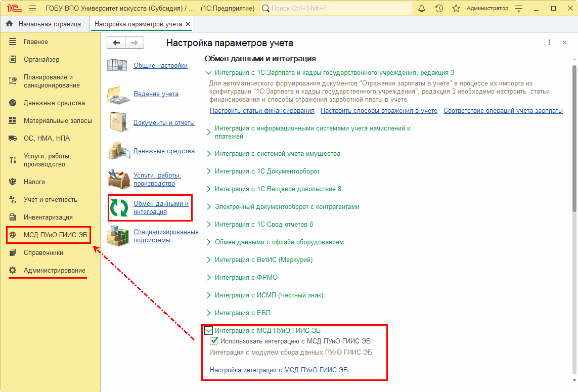Click Настроить статьи финансирования link
The height and width of the screenshot is (392, 578).
pos(262,111)
